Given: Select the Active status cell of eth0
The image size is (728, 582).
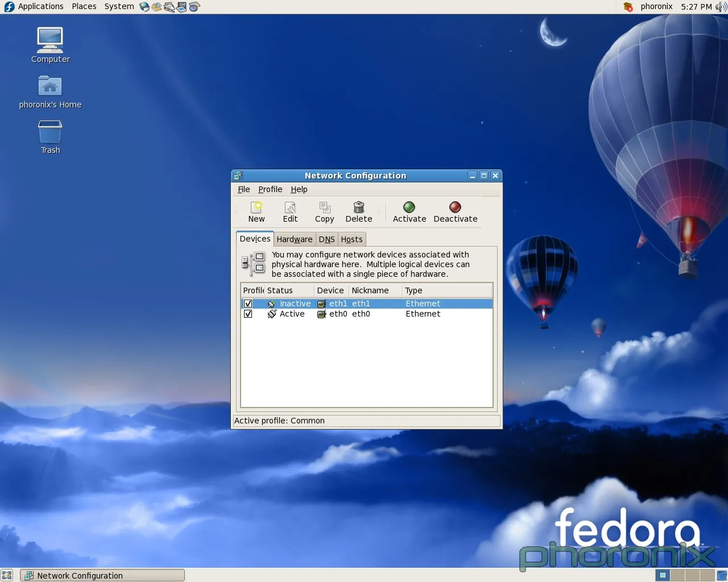Looking at the screenshot, I should (x=292, y=314).
